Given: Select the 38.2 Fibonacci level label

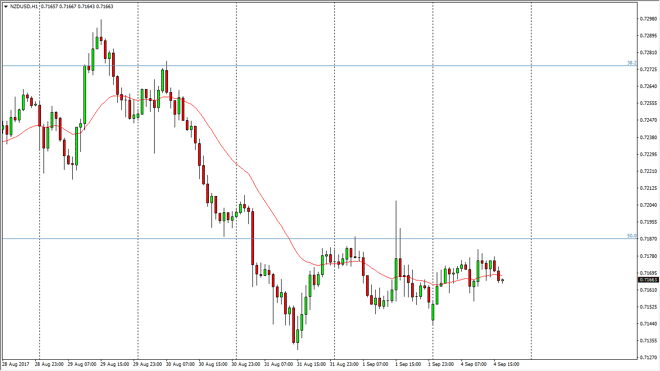Looking at the screenshot, I should coord(632,63).
